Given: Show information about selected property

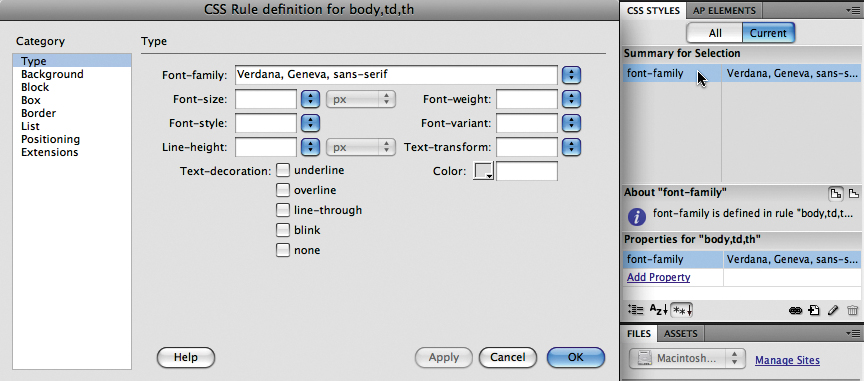Looking at the screenshot, I should (x=836, y=193).
